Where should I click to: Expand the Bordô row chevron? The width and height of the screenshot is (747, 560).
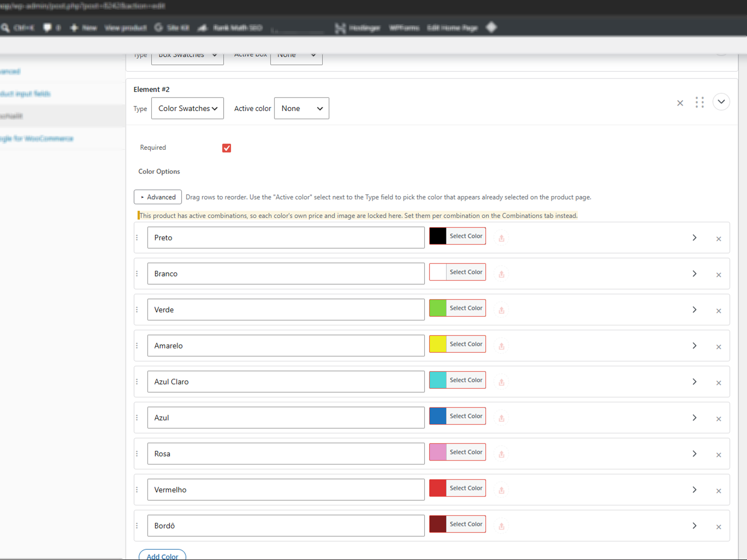point(694,525)
